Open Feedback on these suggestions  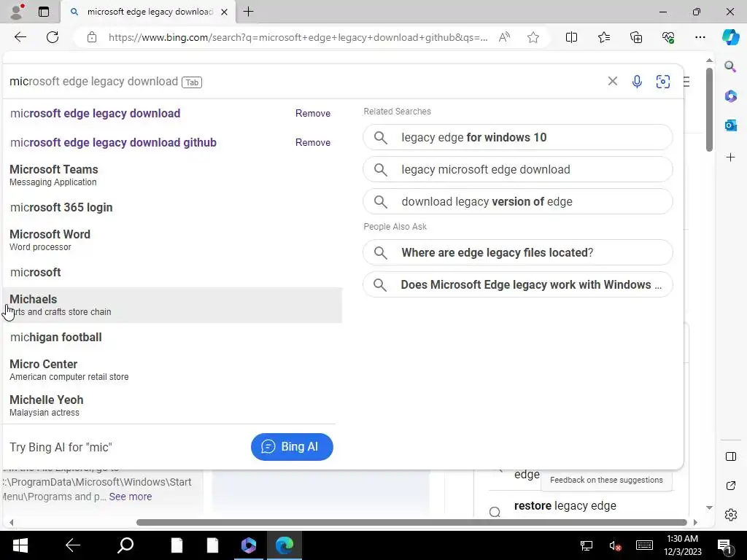pyautogui.click(x=606, y=480)
